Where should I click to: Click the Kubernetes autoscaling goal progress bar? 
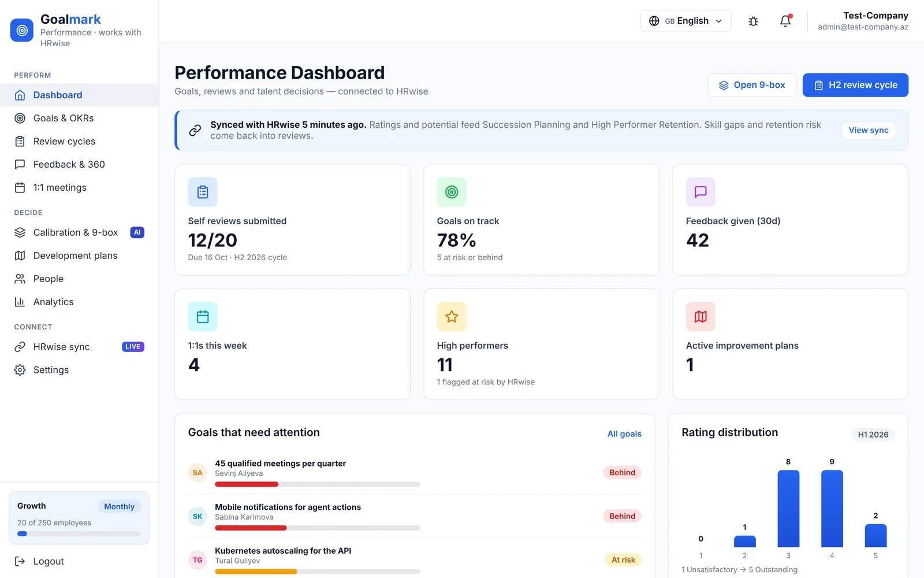(318, 572)
